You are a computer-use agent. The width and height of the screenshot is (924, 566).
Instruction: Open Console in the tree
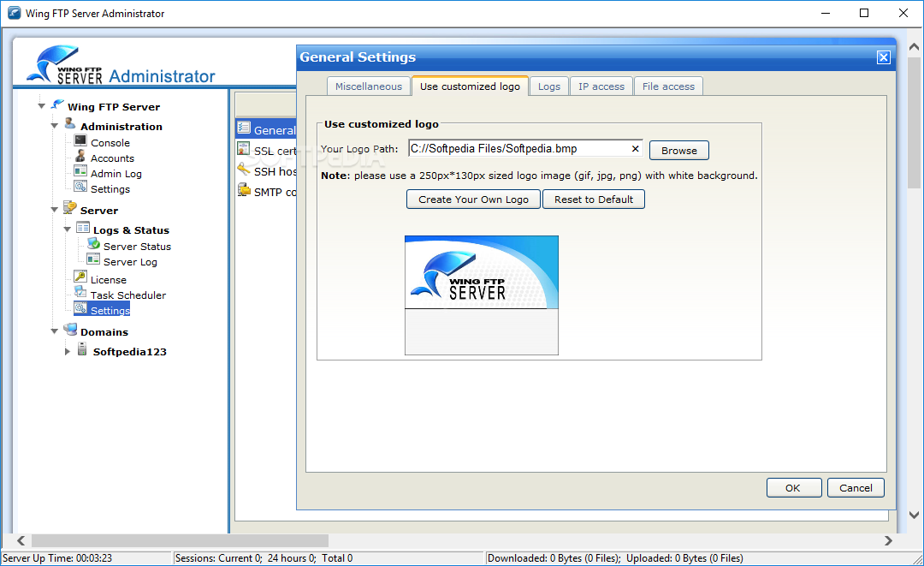(x=110, y=143)
